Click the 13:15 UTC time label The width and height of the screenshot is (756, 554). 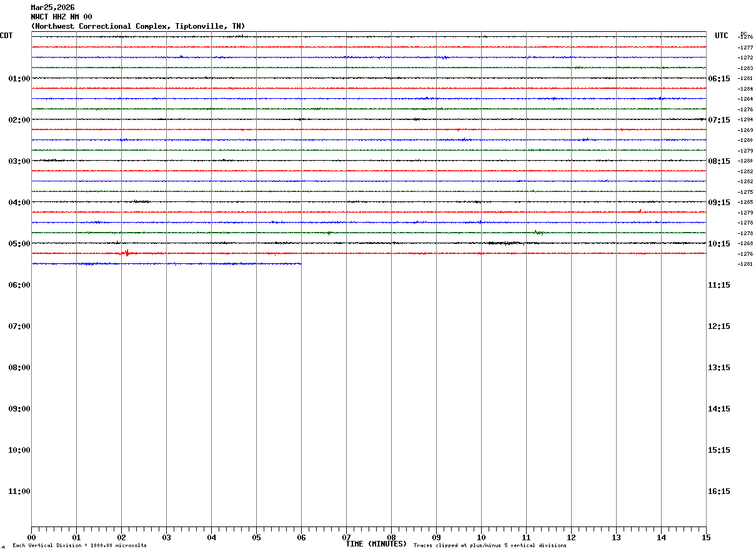pyautogui.click(x=719, y=368)
